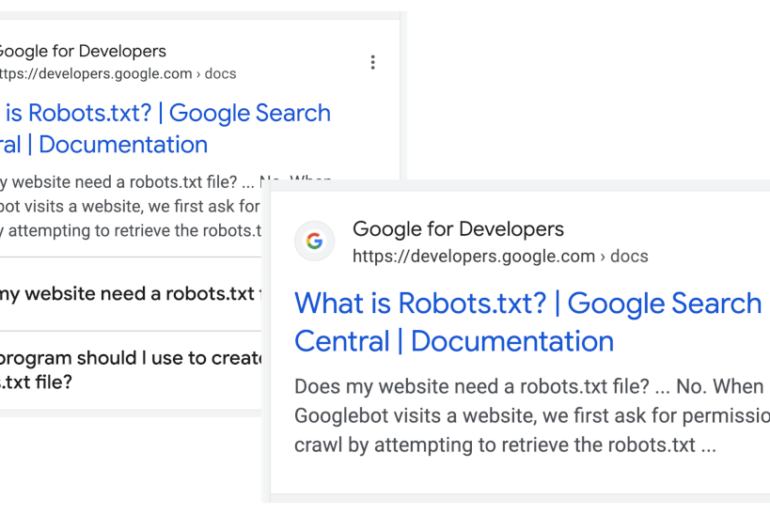The width and height of the screenshot is (770, 515).
Task: Click the Google G favicon in the front card
Action: click(314, 241)
